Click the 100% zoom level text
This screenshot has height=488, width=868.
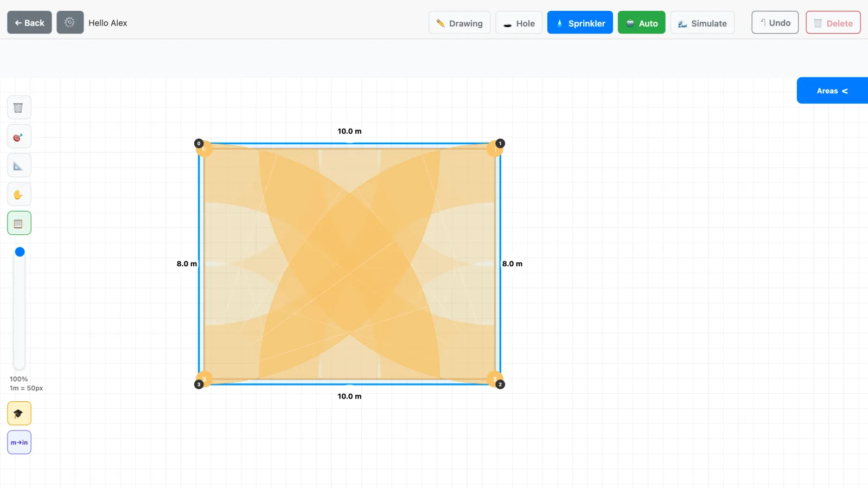tap(18, 379)
